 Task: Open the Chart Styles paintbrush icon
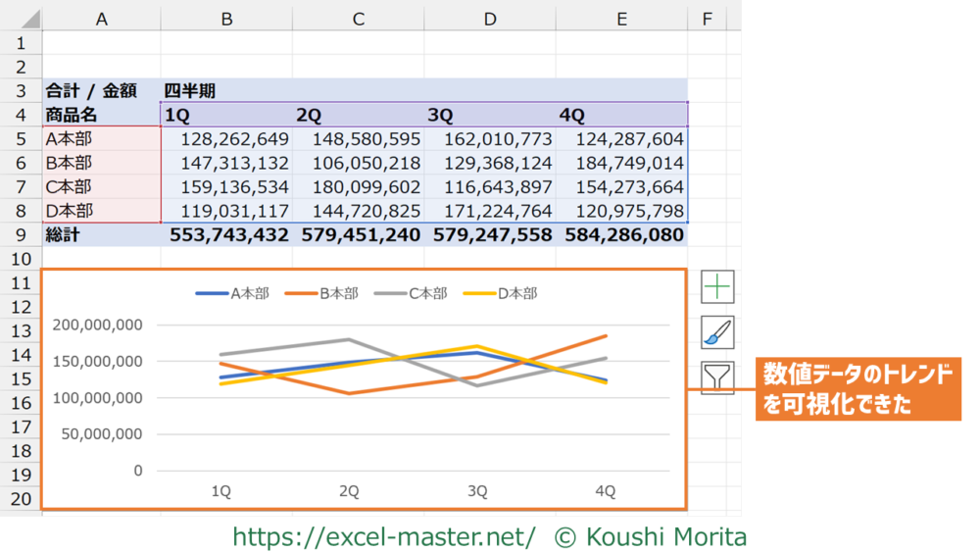point(717,332)
